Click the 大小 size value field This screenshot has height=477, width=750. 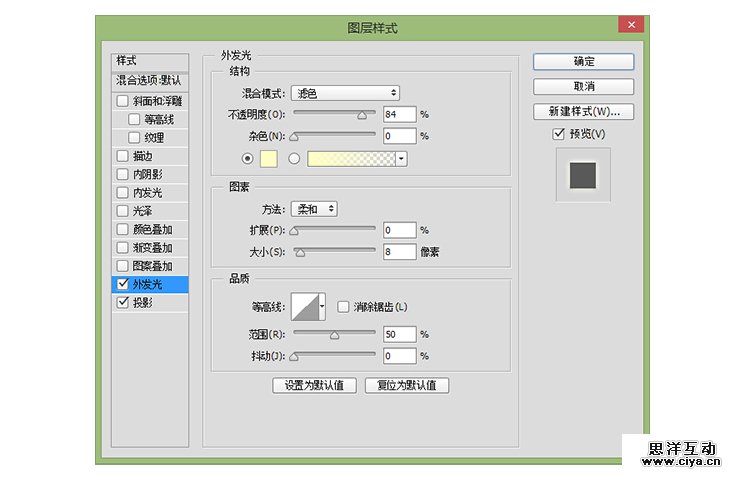[399, 251]
